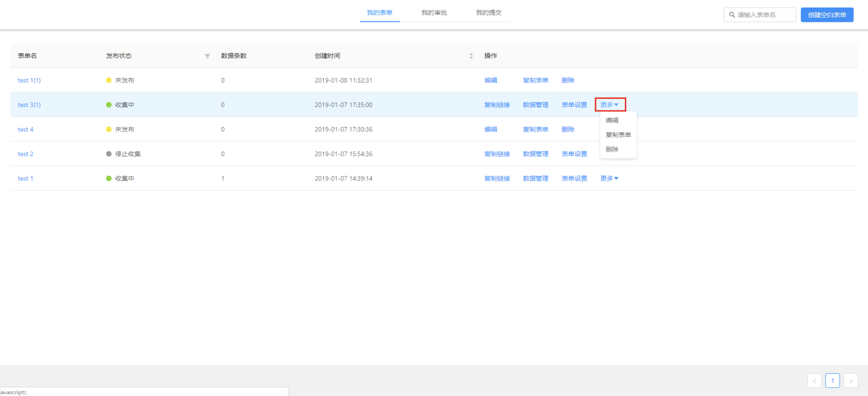Delete the test 4 form
The height and width of the screenshot is (396, 868).
coord(568,129)
